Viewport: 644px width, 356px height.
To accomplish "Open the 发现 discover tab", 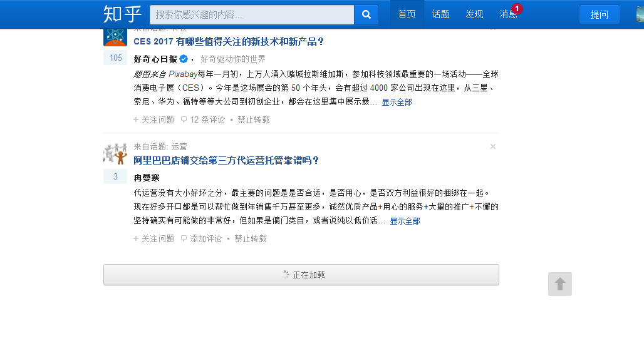I will [474, 14].
